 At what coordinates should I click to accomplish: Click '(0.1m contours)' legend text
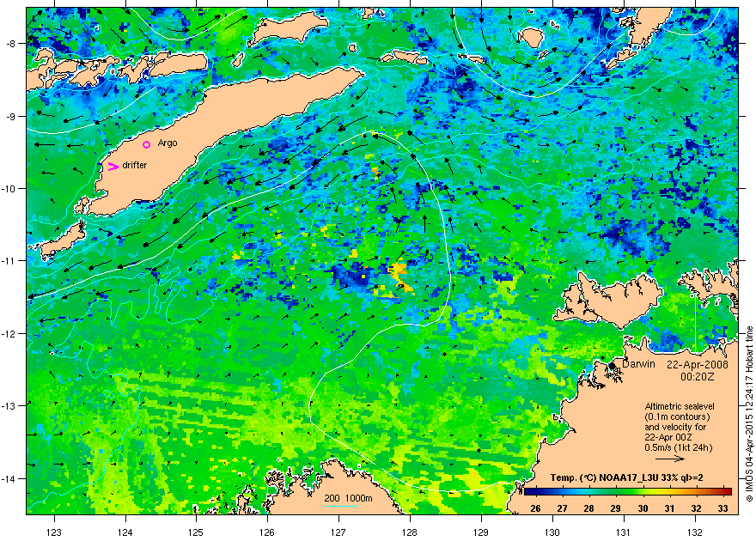(x=677, y=416)
